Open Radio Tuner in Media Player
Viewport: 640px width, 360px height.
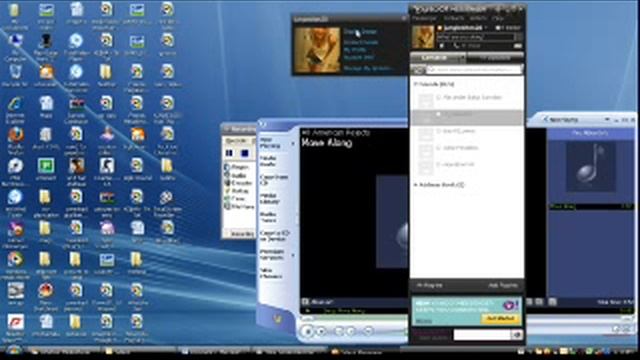coord(269,217)
